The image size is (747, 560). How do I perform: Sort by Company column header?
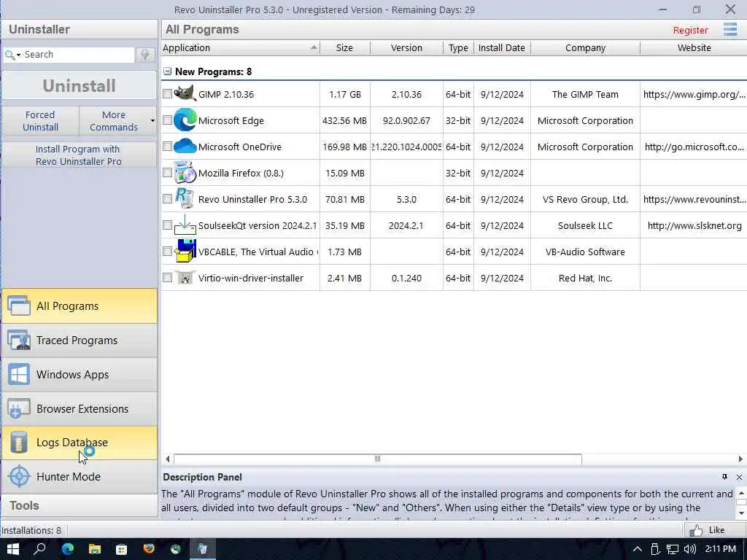pyautogui.click(x=585, y=47)
